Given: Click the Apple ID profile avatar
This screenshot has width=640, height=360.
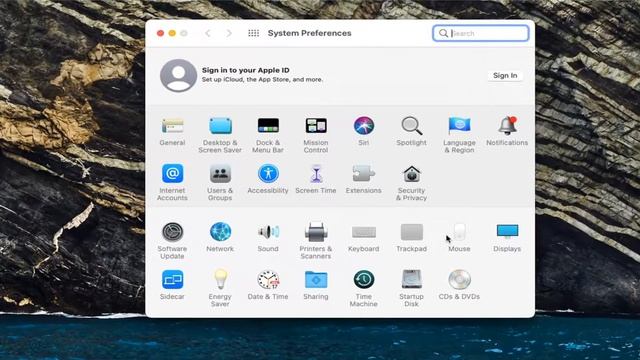Looking at the screenshot, I should pos(178,76).
